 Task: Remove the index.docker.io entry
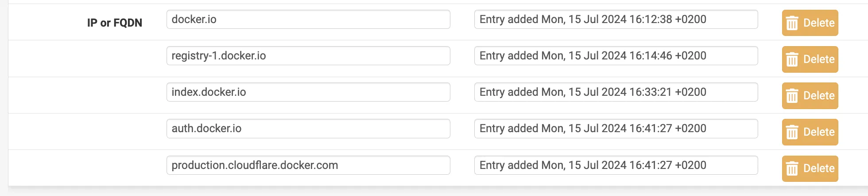point(810,96)
